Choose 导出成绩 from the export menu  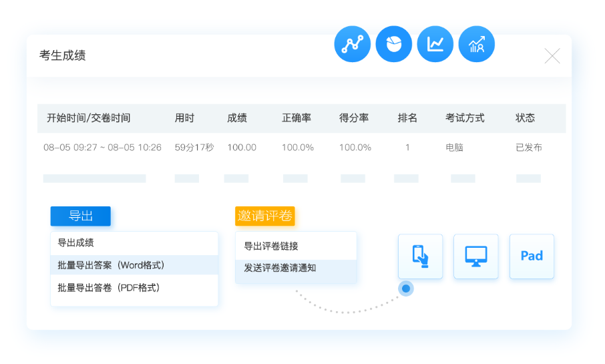coord(75,243)
